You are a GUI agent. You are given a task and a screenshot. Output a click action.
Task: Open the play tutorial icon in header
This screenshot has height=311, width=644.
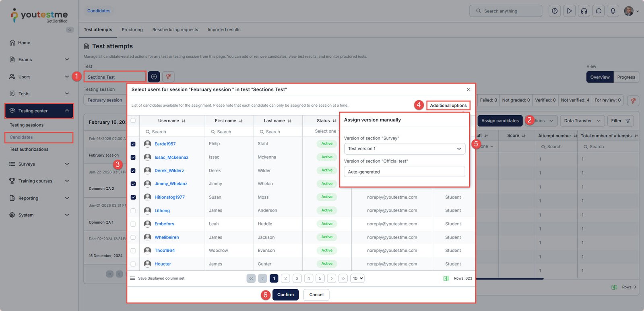coord(569,11)
